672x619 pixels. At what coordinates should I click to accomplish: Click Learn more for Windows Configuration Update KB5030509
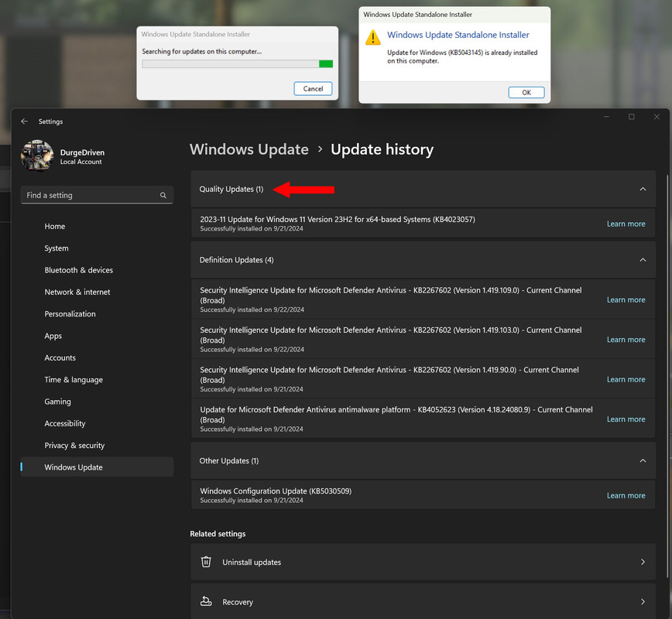[x=626, y=495]
